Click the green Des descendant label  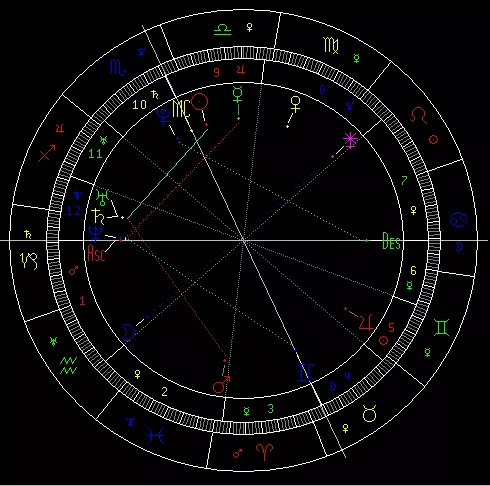pos(391,241)
